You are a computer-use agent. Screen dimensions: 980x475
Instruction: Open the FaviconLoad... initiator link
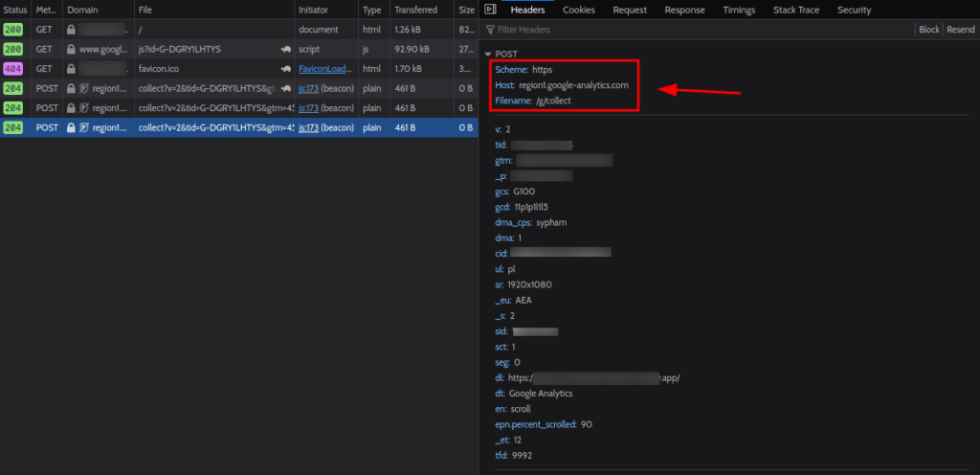(325, 69)
